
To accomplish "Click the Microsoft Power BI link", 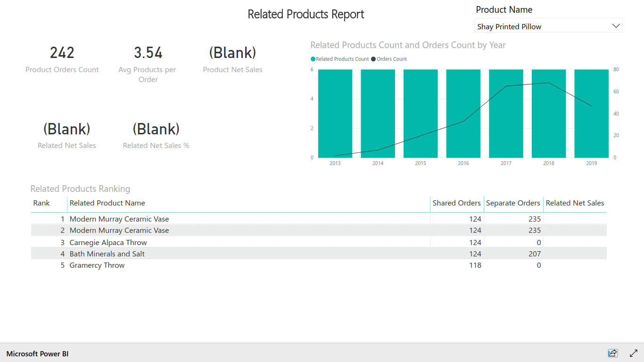I will click(x=36, y=354).
